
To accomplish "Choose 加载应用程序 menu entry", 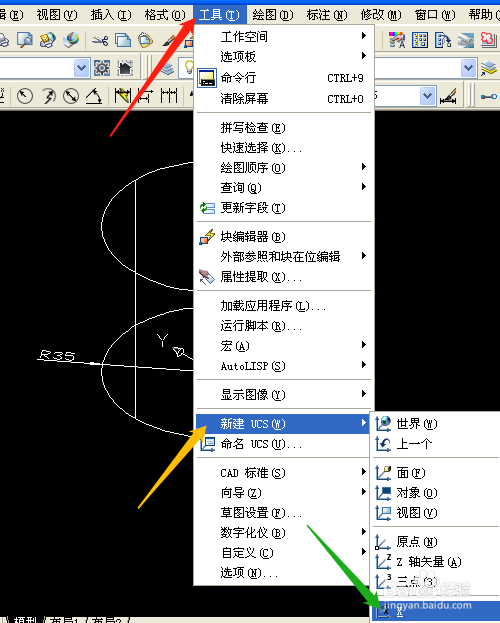I will click(284, 306).
